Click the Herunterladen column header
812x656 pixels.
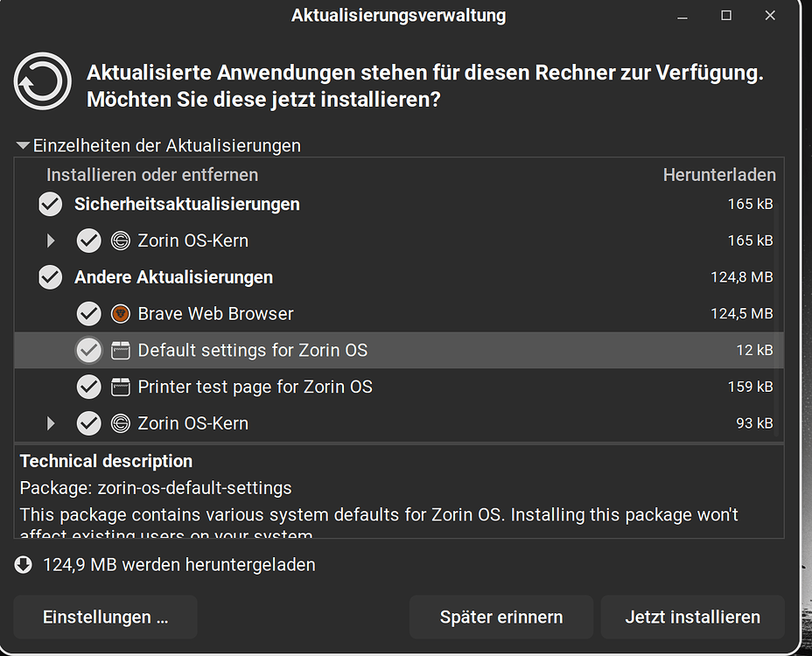[x=719, y=175]
